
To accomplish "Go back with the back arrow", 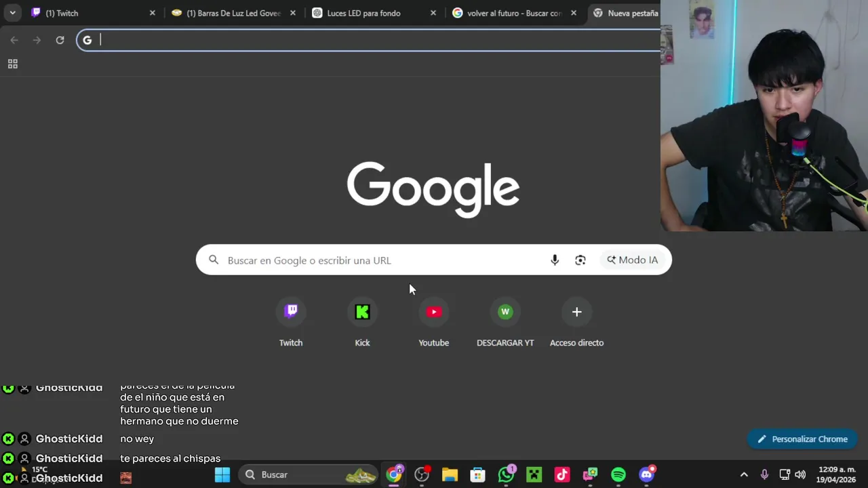I will pyautogui.click(x=14, y=40).
